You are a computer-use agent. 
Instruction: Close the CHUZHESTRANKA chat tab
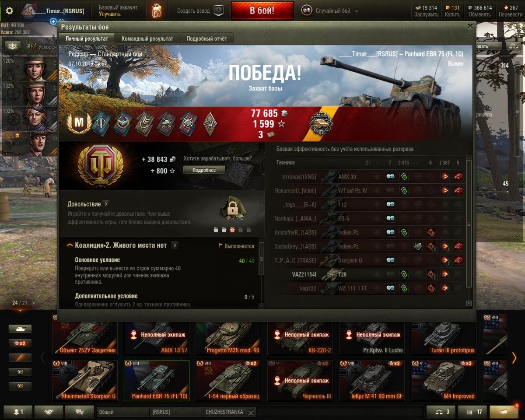click(250, 412)
